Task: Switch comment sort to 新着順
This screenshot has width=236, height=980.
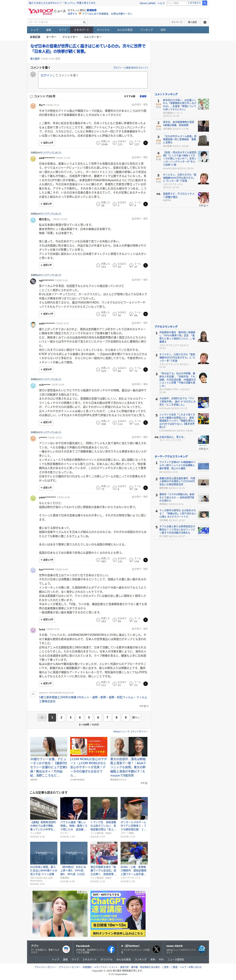Action: 143,96
